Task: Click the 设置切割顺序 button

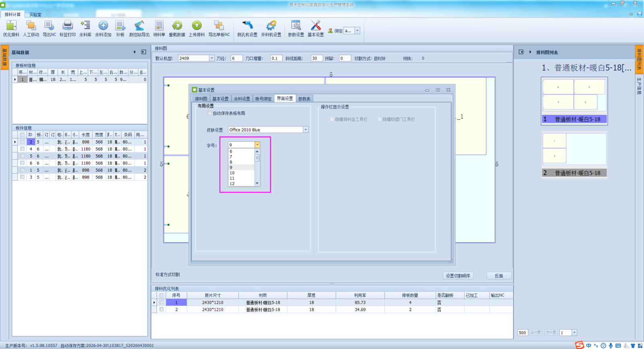Action: (458, 276)
